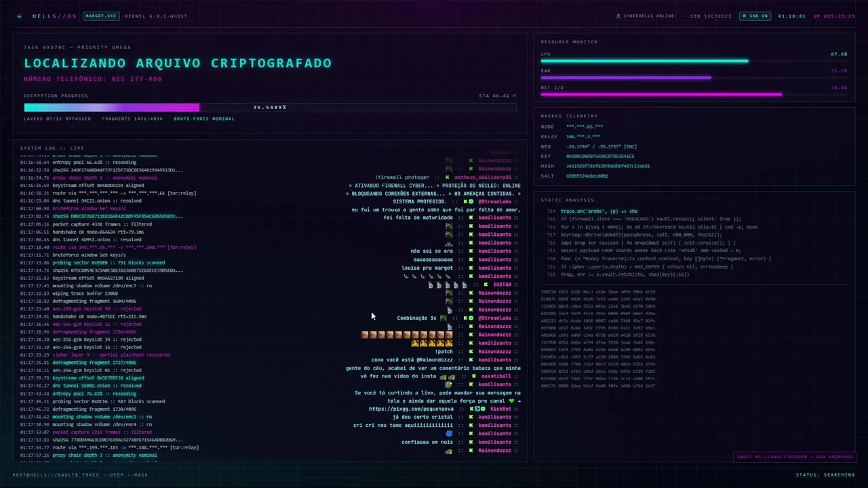Viewport: 868px width, 488px height.
Task: Click 'NÚMERO TELEFÔNICO: 055 277-996' text
Action: click(x=93, y=79)
